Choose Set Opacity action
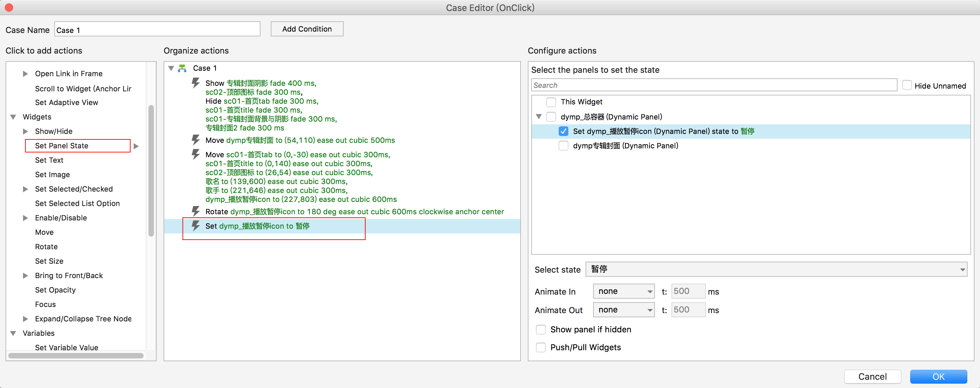Image resolution: width=980 pixels, height=388 pixels. [55, 290]
